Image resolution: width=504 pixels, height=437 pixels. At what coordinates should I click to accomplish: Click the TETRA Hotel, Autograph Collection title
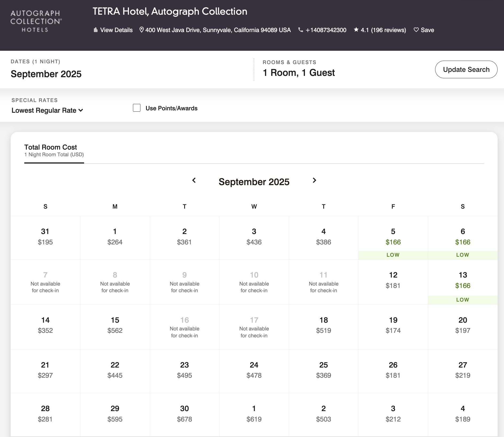coord(170,11)
